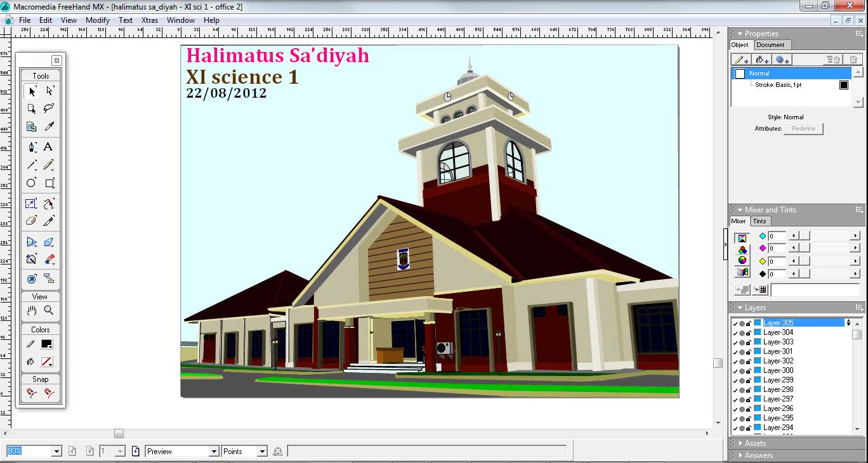
Task: Pick the Pencil tool
Action: (x=49, y=165)
